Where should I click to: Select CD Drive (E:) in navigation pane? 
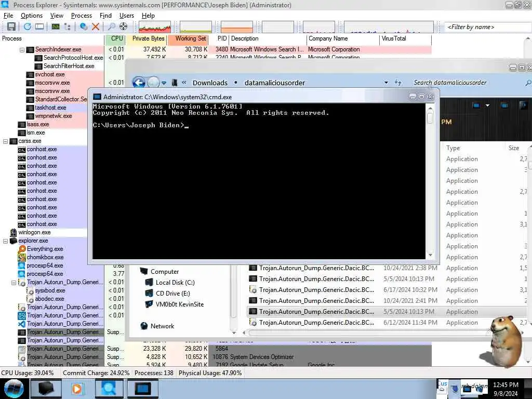click(x=172, y=294)
